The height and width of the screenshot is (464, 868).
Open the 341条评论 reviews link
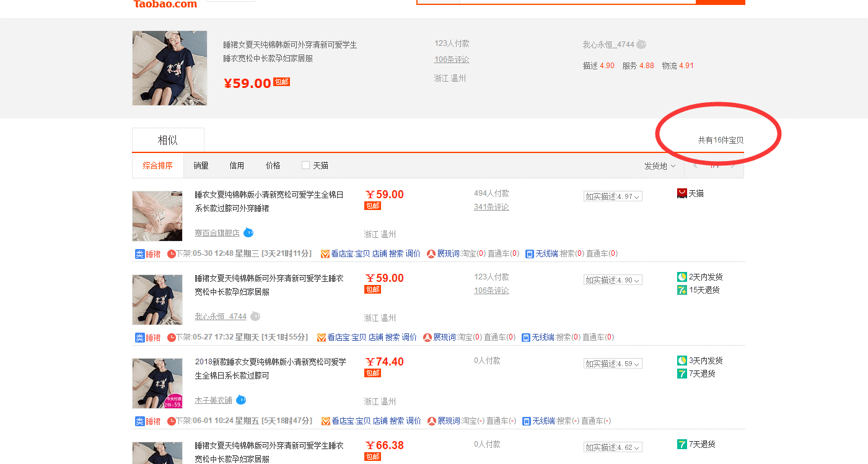tap(491, 207)
